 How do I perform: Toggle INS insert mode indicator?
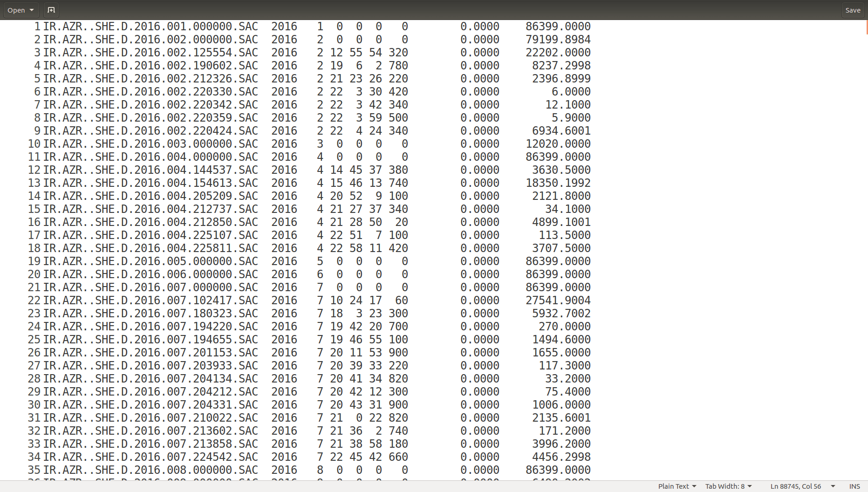pos(854,486)
